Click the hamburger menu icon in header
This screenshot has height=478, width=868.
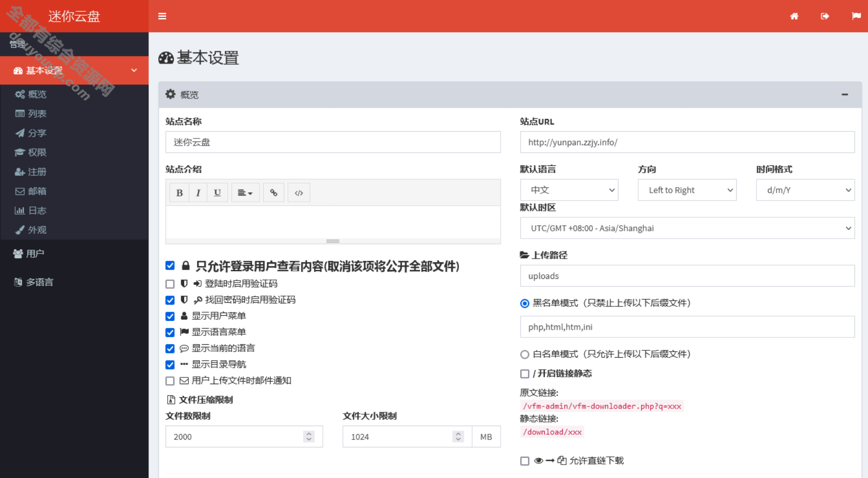coord(162,17)
